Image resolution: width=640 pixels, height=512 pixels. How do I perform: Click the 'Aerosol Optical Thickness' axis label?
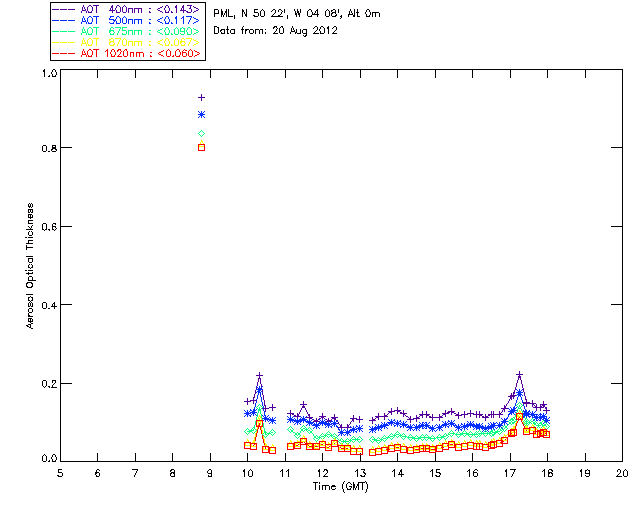pos(30,266)
